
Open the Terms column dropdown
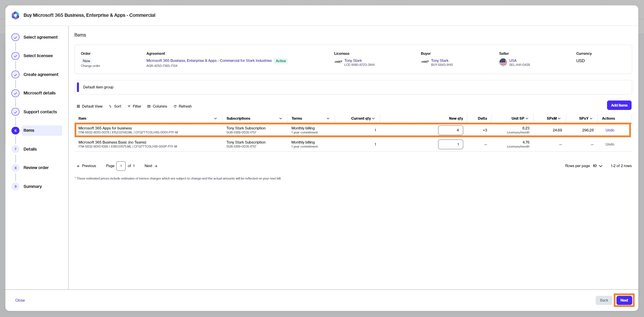[x=328, y=118]
